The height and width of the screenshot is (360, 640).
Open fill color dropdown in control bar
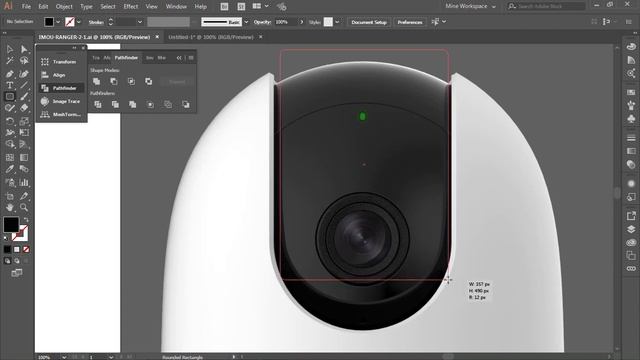[x=58, y=22]
